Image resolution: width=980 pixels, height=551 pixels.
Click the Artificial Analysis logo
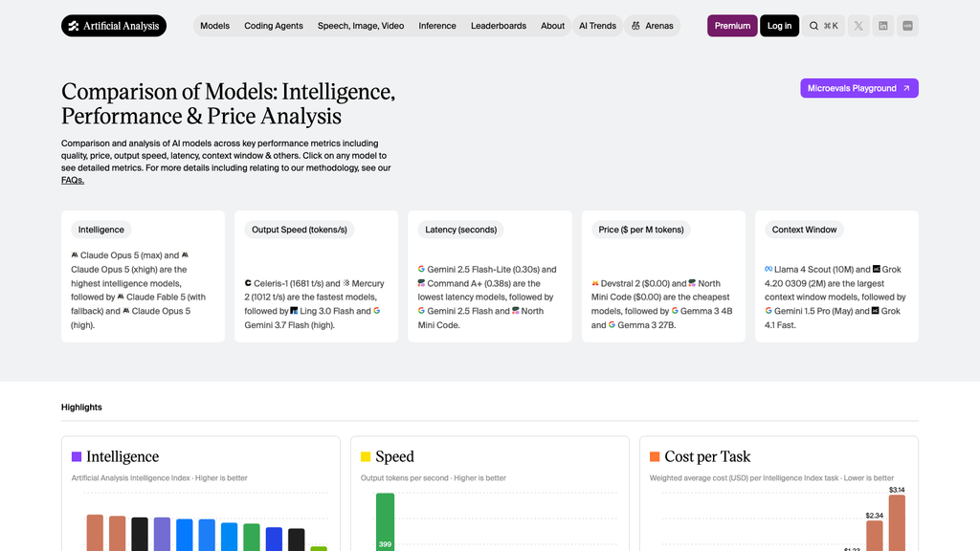coord(114,26)
